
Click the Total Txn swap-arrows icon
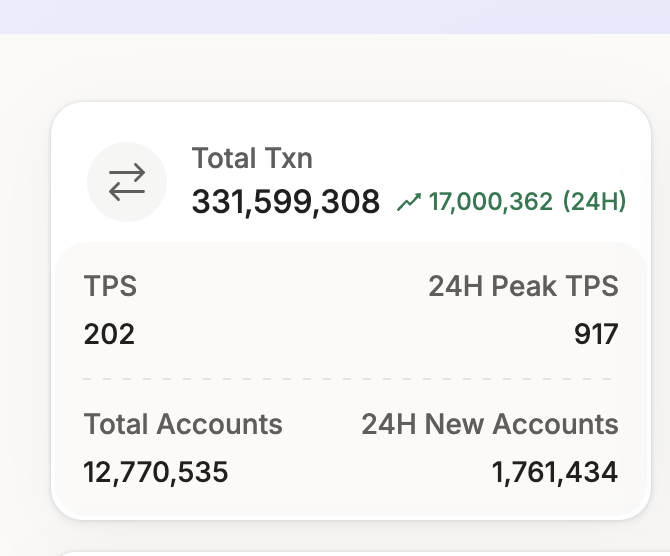[127, 182]
